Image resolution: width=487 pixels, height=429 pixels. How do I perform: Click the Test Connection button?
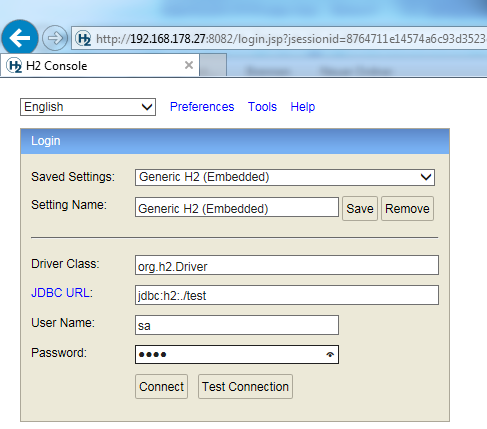246,387
